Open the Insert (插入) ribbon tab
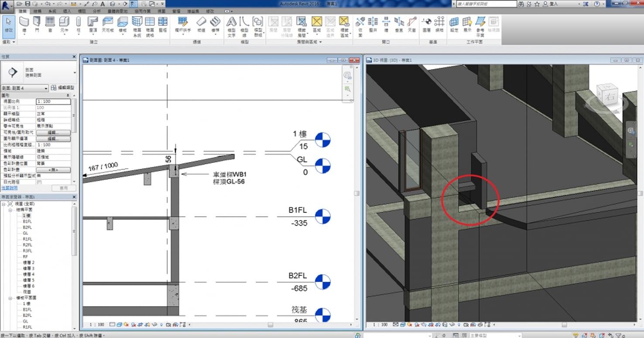This screenshot has height=338, width=644. tap(67, 11)
